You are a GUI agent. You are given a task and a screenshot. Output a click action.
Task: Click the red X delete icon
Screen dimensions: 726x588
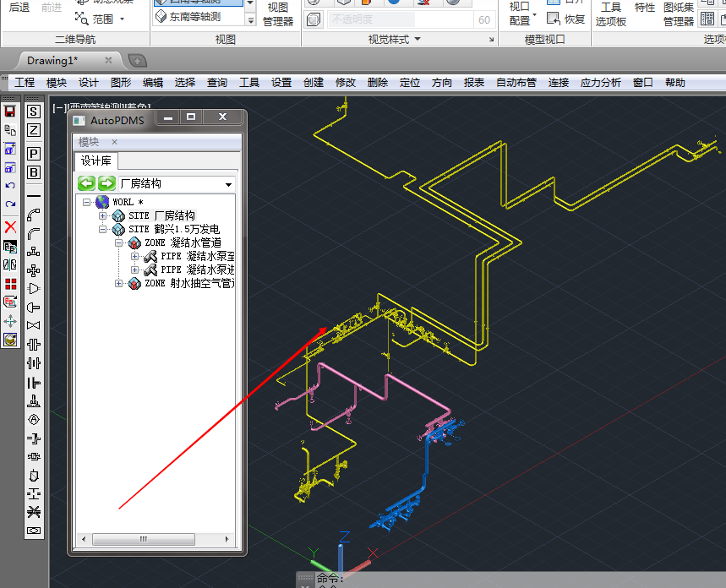(10, 226)
